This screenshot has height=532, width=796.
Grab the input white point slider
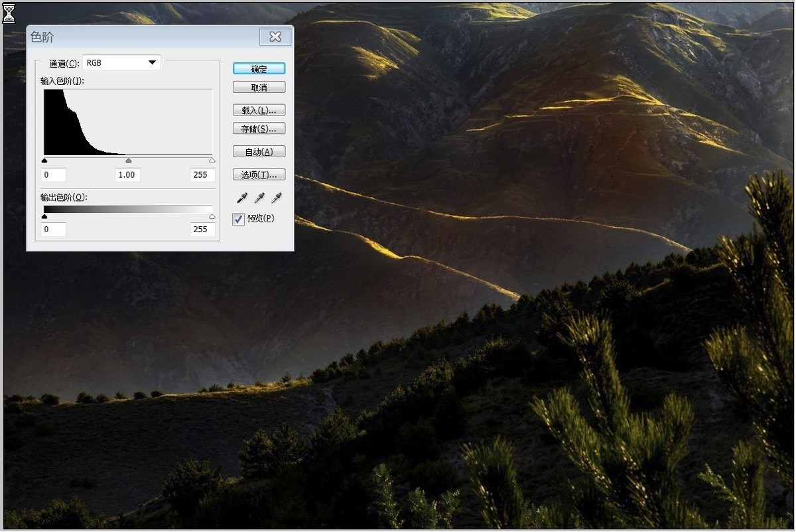click(212, 161)
